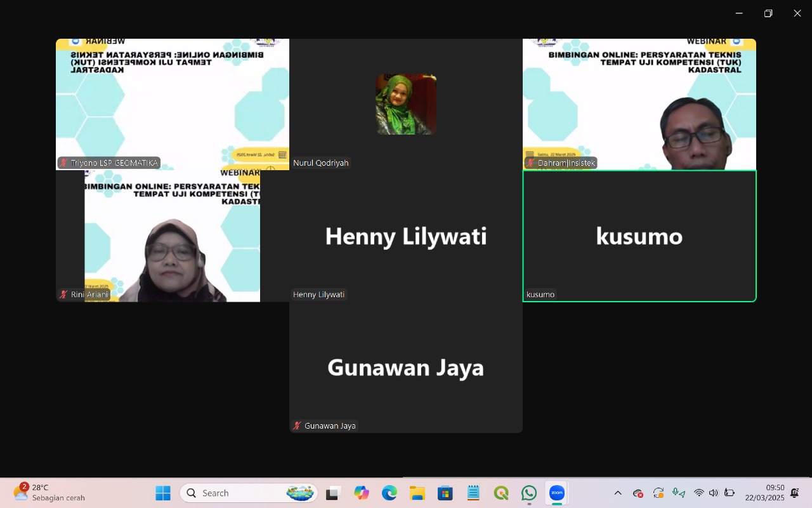
Task: Click Rini Ariani's video tile
Action: pos(172,236)
